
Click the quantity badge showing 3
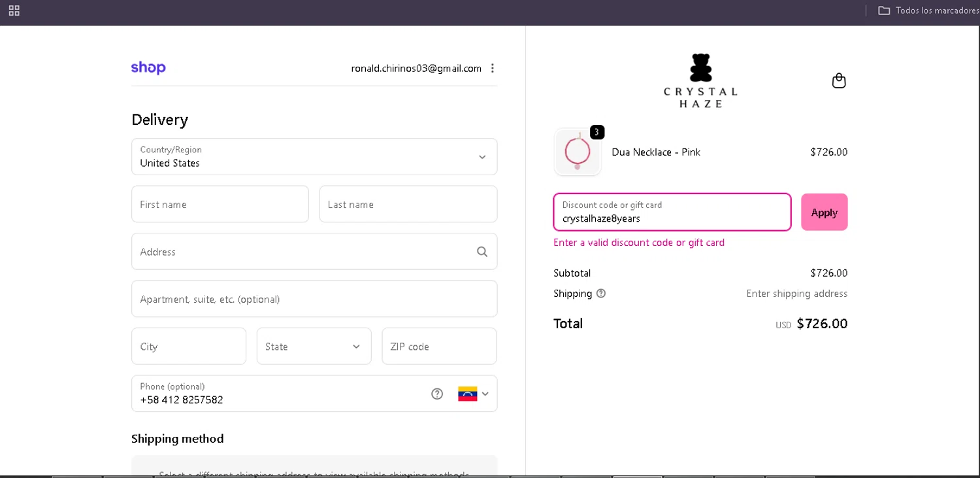tap(596, 132)
